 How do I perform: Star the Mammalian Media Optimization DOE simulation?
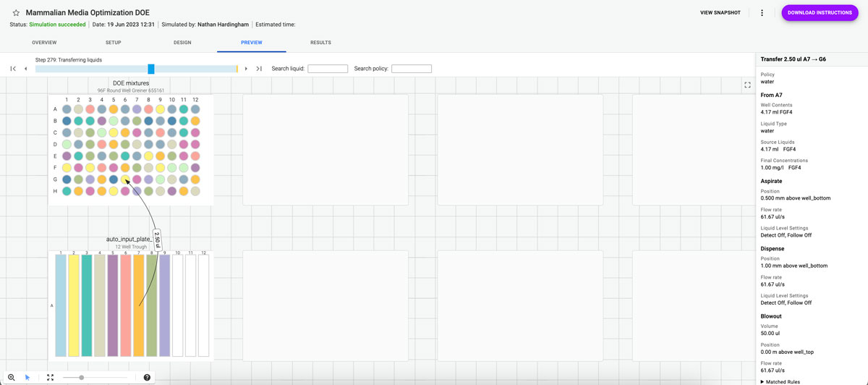tap(16, 13)
